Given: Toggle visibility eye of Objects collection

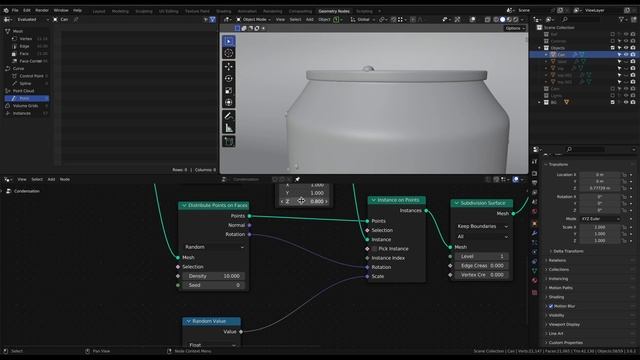Looking at the screenshot, I should coord(627,48).
